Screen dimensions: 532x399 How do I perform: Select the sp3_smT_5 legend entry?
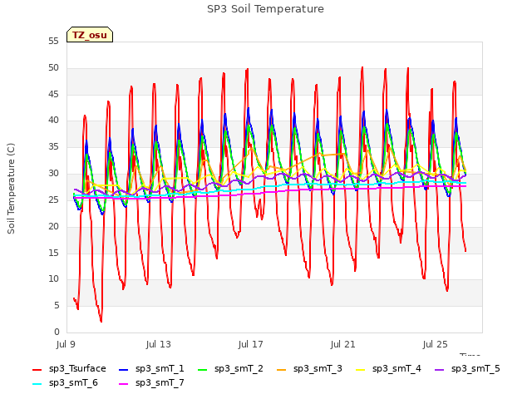467,369
